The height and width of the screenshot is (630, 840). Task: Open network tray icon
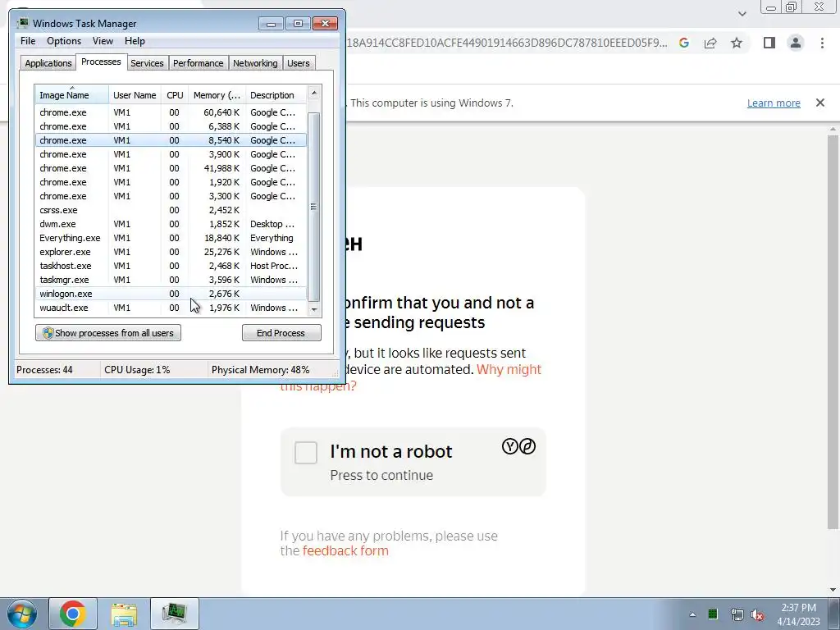(737, 614)
